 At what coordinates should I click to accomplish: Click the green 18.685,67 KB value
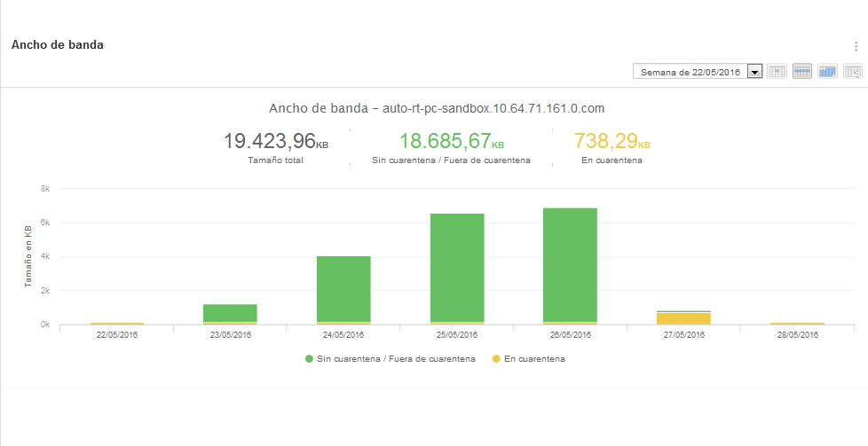(451, 141)
